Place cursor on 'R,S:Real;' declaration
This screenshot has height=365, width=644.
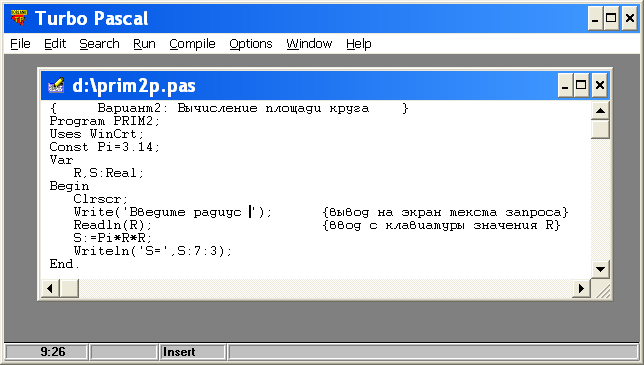pyautogui.click(x=109, y=173)
